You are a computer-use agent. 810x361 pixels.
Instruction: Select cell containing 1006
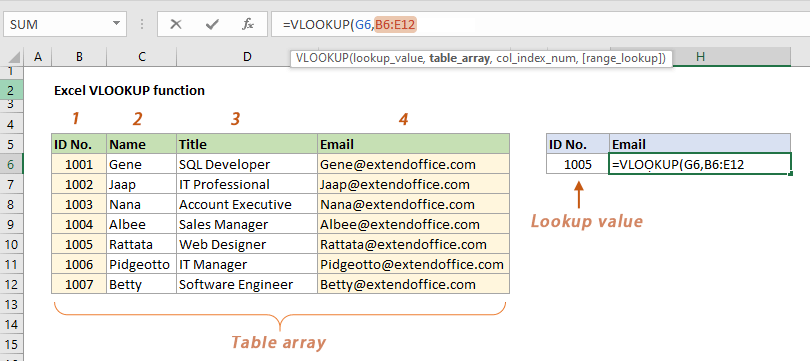click(x=79, y=264)
